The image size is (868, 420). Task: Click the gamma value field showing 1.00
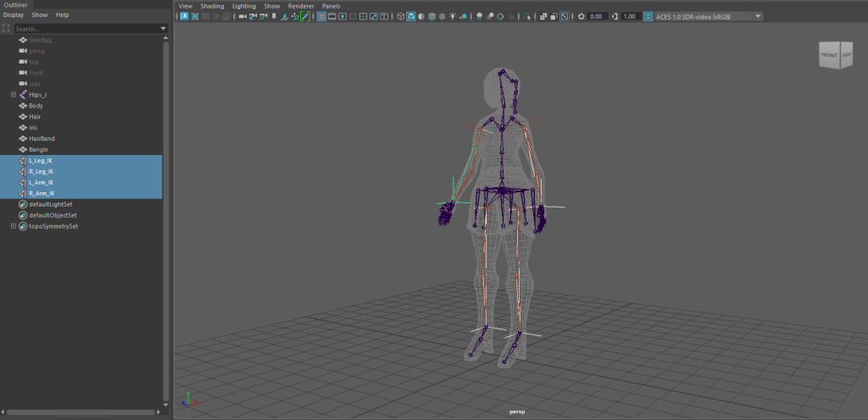click(631, 16)
